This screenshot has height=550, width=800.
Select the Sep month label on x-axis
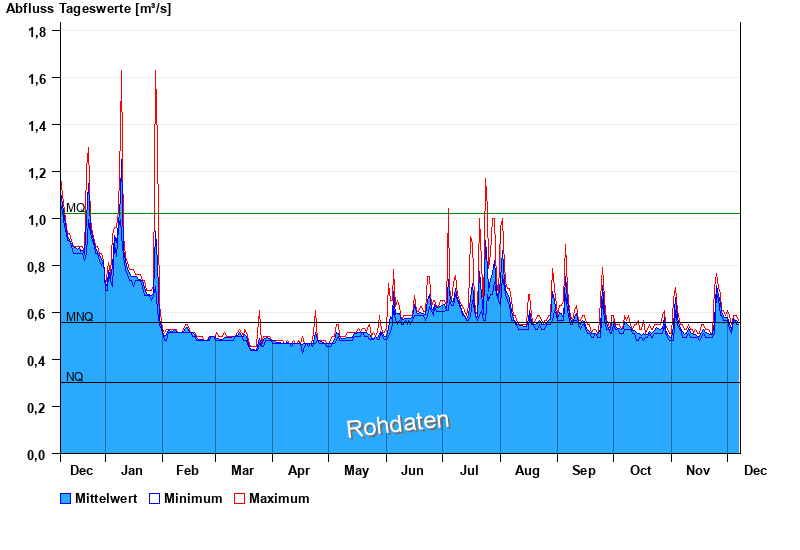tap(584, 470)
